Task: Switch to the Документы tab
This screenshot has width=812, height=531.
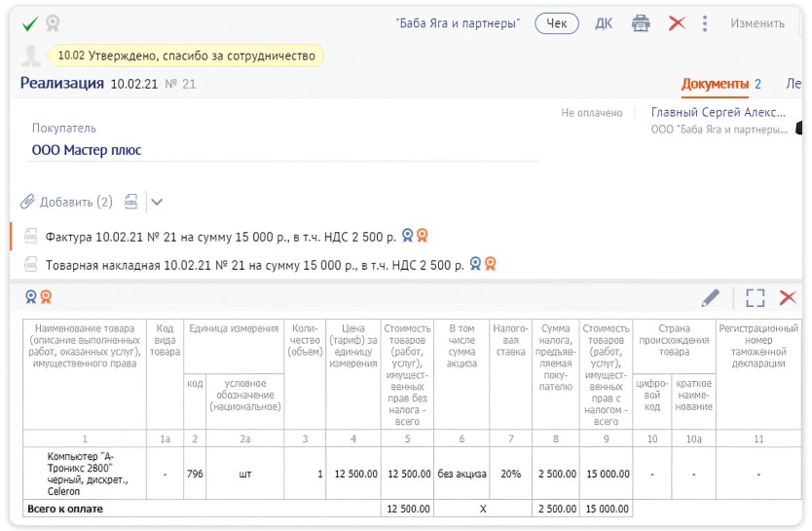Action: pyautogui.click(x=715, y=84)
